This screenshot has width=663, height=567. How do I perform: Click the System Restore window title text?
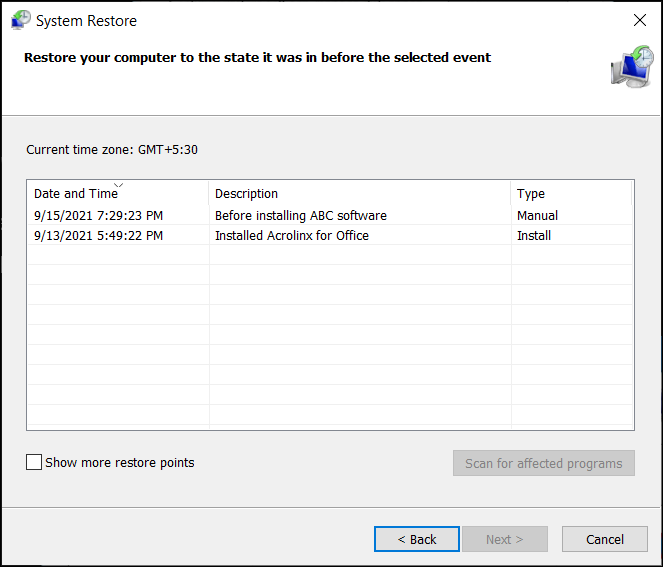tap(87, 20)
